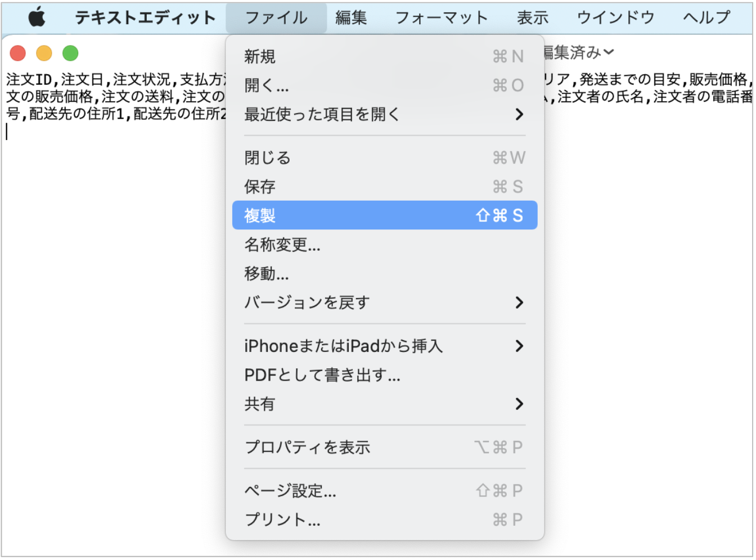
Task: Open the ヘルプ menu
Action: 706,17
